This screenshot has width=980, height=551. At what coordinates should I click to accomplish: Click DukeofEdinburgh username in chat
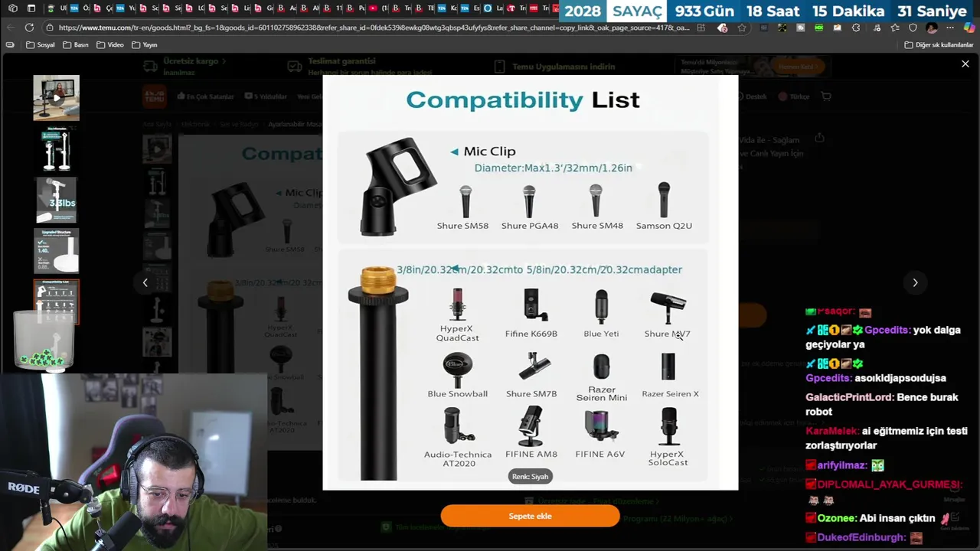(x=861, y=538)
